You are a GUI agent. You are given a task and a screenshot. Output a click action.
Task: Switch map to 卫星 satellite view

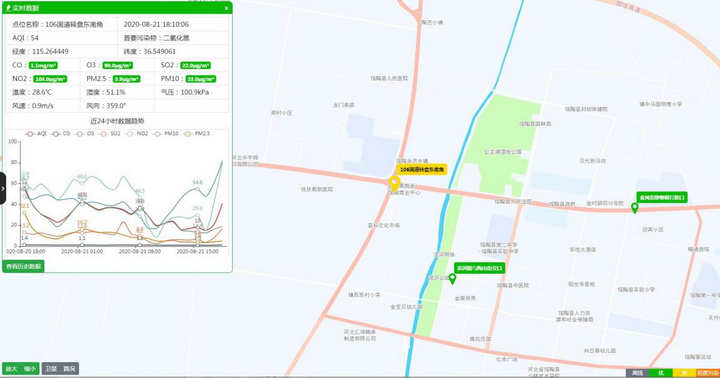pyautogui.click(x=51, y=369)
